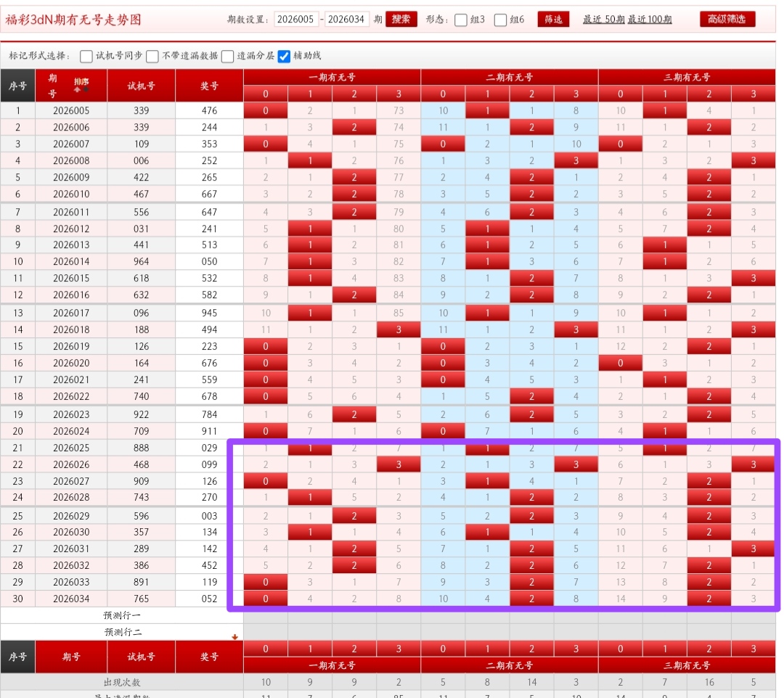Open the 高级筛选 advanced filter
The height and width of the screenshot is (698, 784).
point(727,20)
